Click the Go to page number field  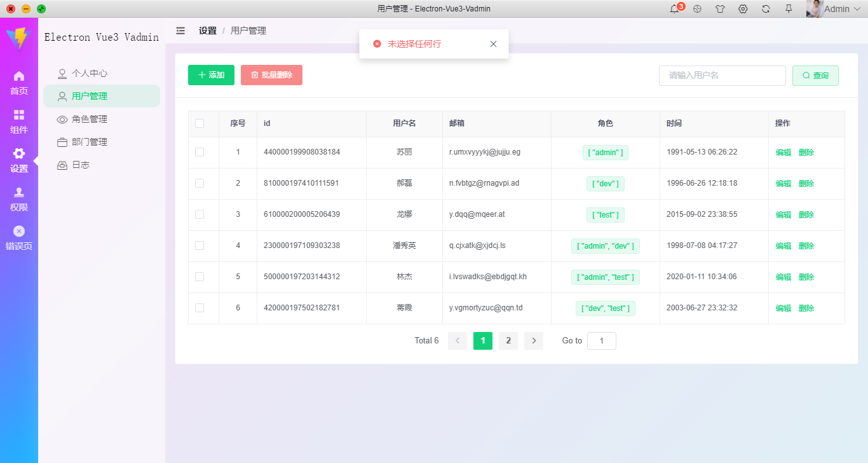(602, 341)
